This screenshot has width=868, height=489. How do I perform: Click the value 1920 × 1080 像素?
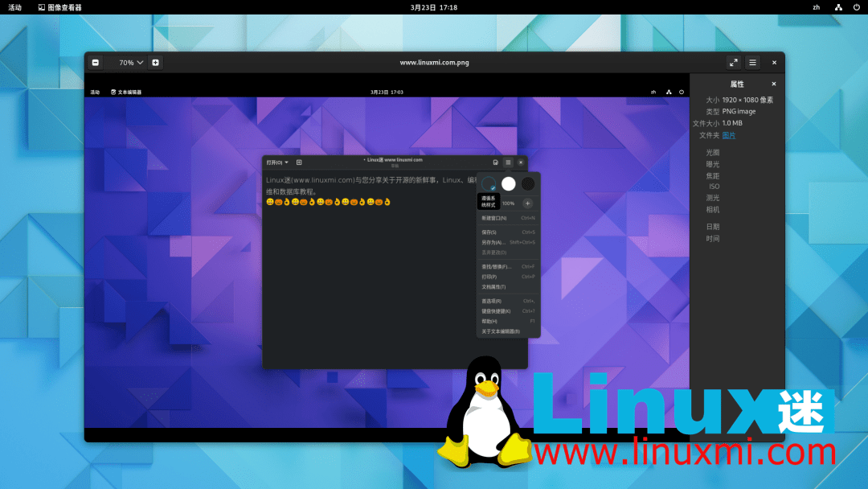[x=747, y=101]
